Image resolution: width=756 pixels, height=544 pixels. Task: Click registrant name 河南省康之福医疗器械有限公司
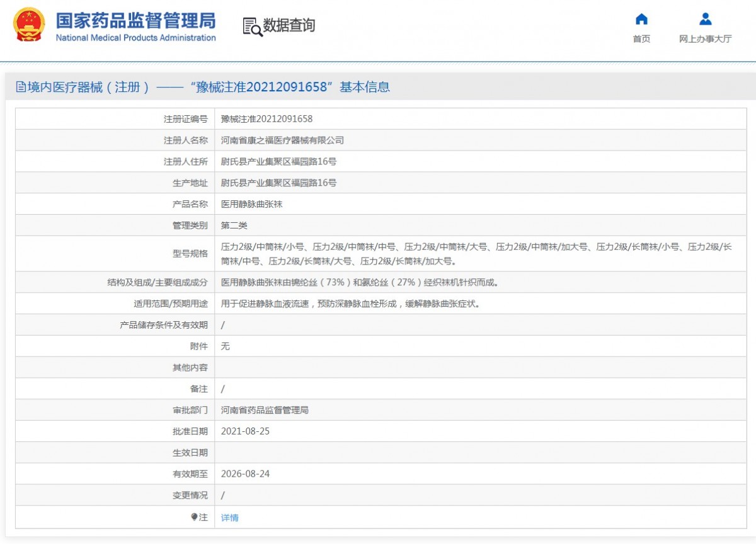point(282,140)
